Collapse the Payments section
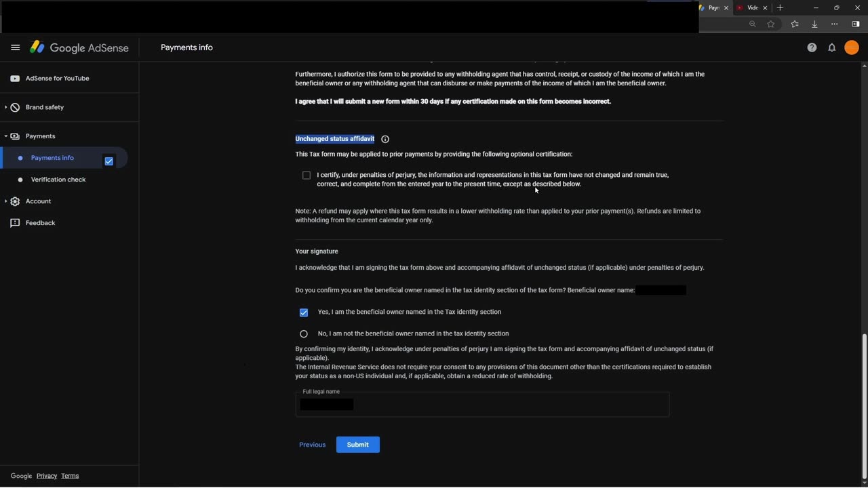868x488 pixels. coord(6,136)
